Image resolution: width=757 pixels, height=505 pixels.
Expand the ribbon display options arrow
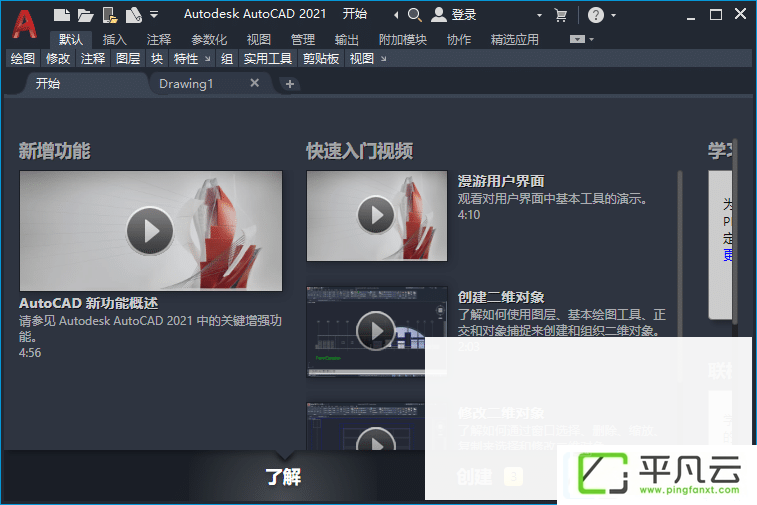click(591, 40)
